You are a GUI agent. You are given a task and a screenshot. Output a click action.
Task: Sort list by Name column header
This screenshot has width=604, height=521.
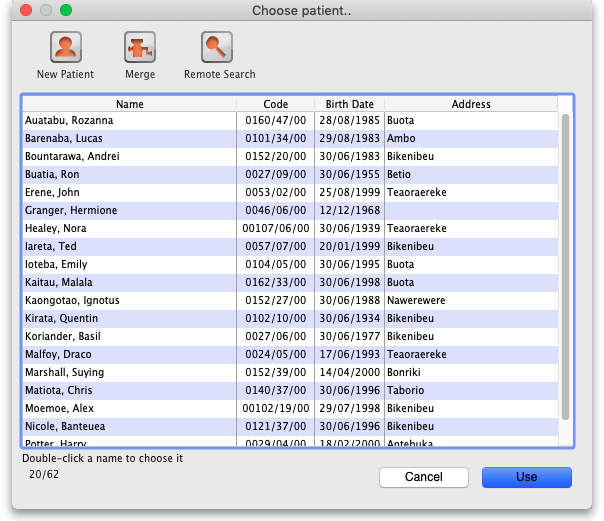point(129,104)
